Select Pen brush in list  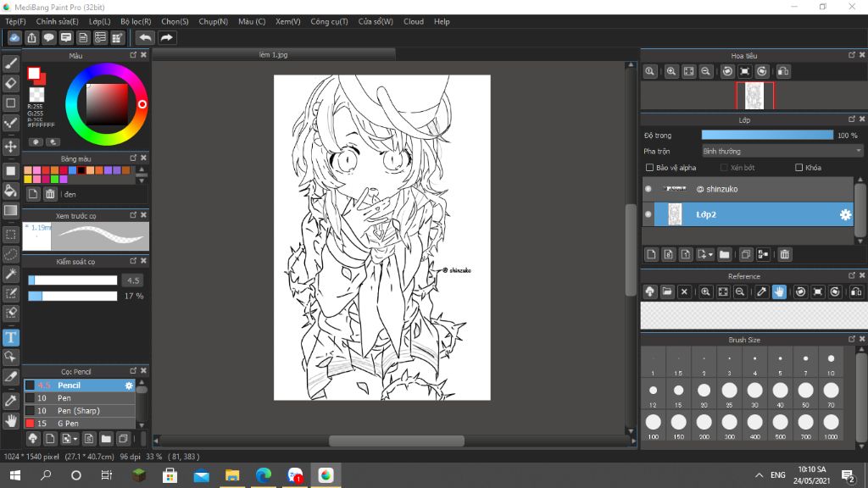[x=79, y=398]
